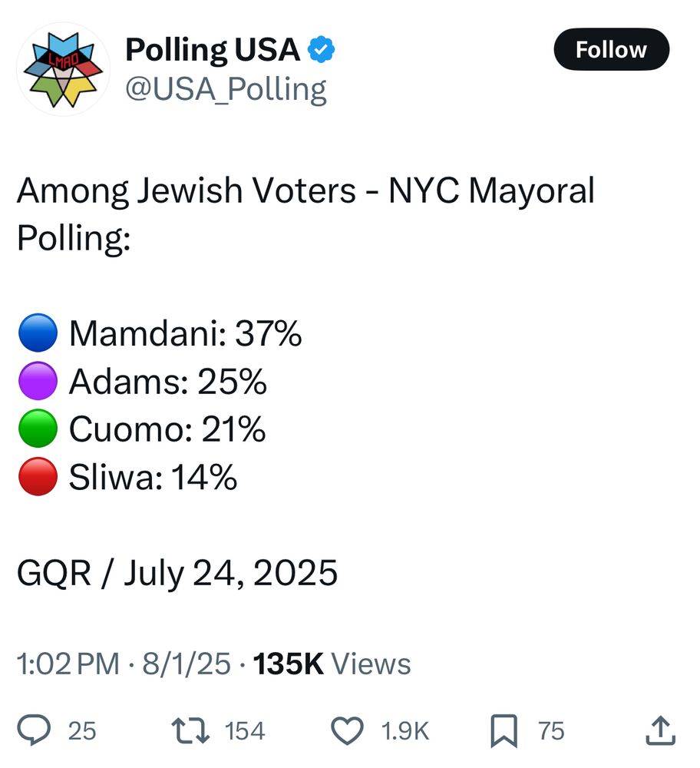Click the red circle beside Sliwa
This screenshot has height=768, width=700.
pyautogui.click(x=38, y=477)
